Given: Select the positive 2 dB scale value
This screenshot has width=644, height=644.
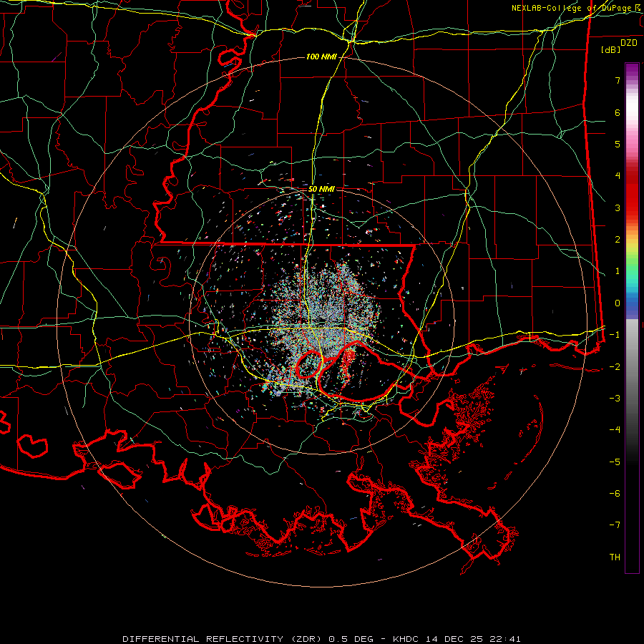Looking at the screenshot, I should pyautogui.click(x=618, y=240).
